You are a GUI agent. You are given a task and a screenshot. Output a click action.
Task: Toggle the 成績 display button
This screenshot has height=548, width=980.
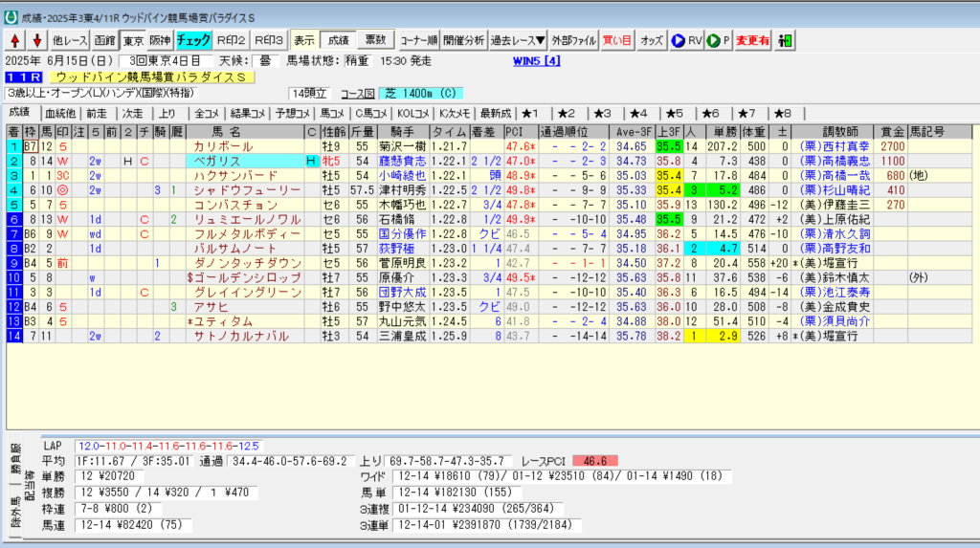point(338,40)
